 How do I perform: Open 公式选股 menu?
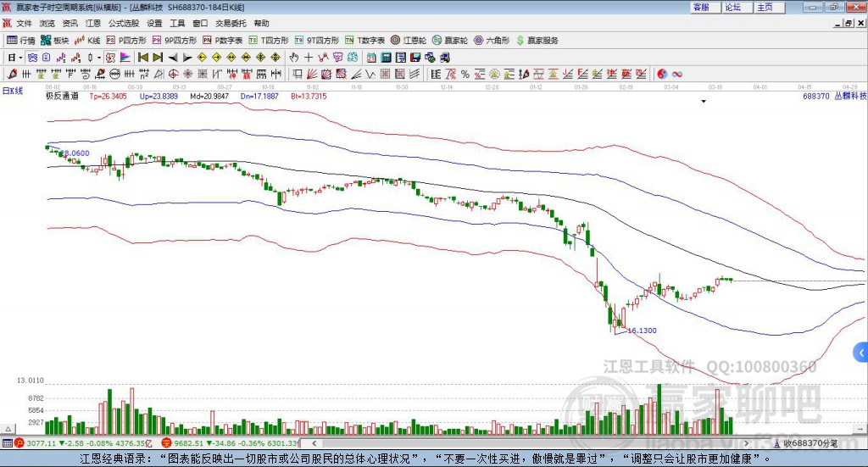tap(124, 23)
